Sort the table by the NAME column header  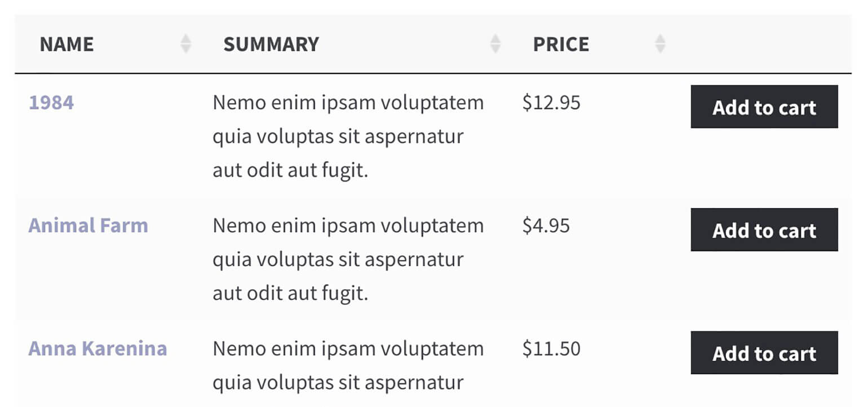[x=67, y=44]
